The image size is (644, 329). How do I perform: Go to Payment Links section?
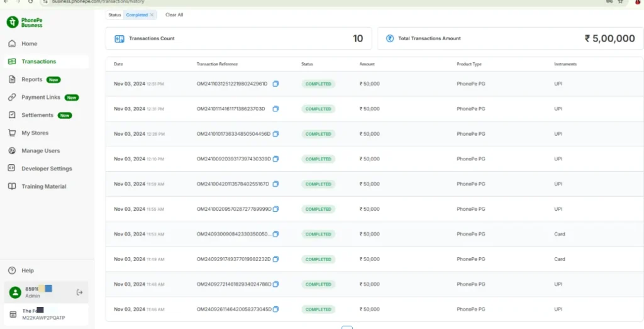(40, 98)
